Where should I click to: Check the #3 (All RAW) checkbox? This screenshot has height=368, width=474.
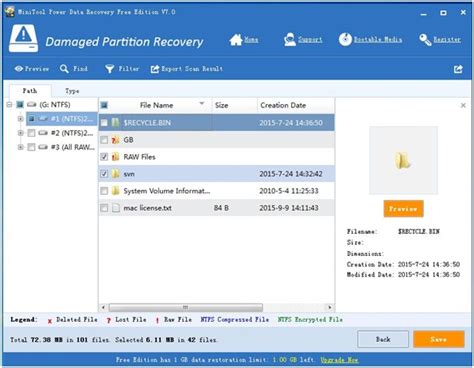click(x=31, y=147)
